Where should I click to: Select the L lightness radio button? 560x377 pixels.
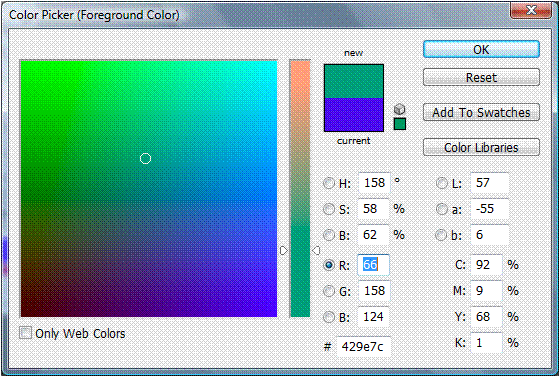click(x=442, y=183)
